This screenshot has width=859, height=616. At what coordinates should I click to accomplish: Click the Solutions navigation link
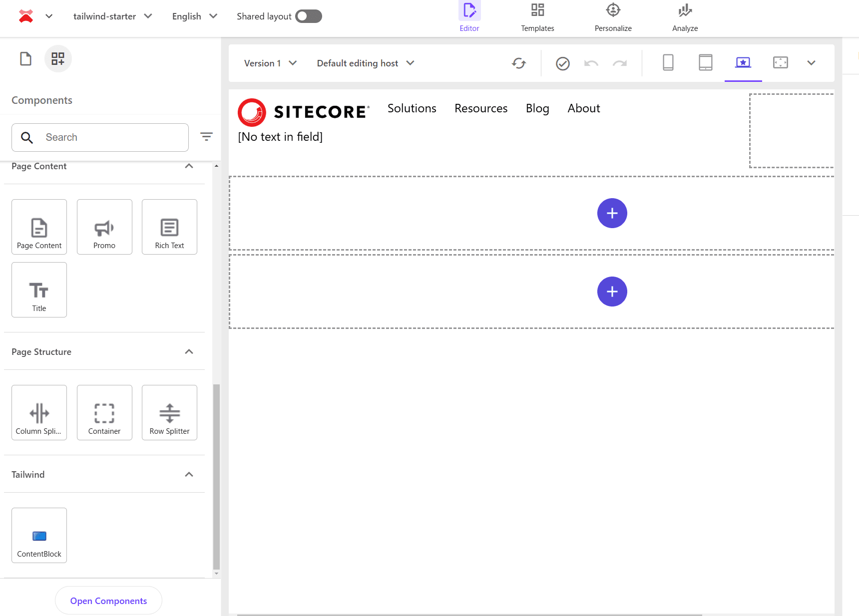coord(412,108)
